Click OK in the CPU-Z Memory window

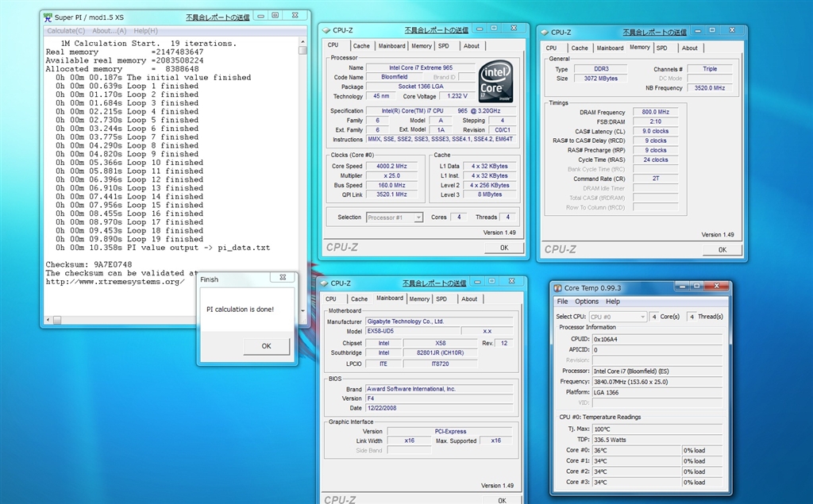pyautogui.click(x=722, y=249)
